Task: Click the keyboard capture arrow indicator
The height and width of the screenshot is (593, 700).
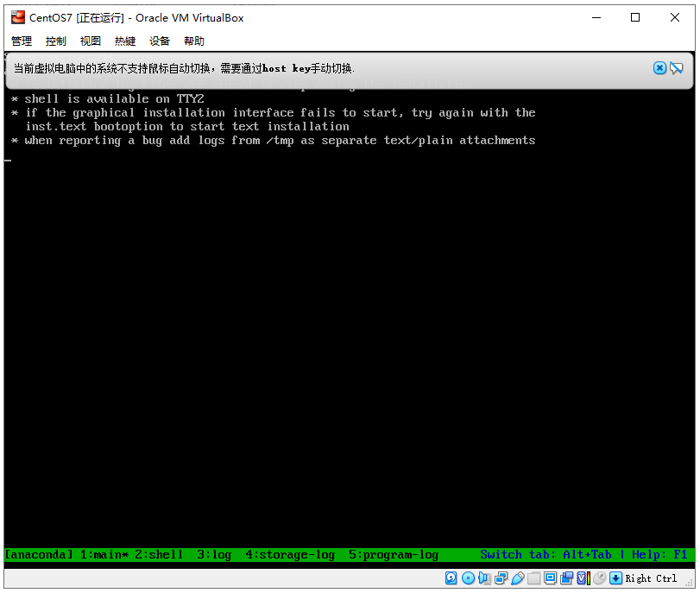Action: pyautogui.click(x=615, y=578)
